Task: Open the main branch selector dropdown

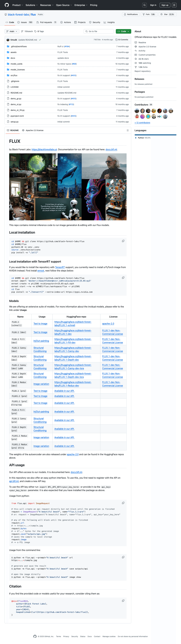Action: click(x=12, y=31)
